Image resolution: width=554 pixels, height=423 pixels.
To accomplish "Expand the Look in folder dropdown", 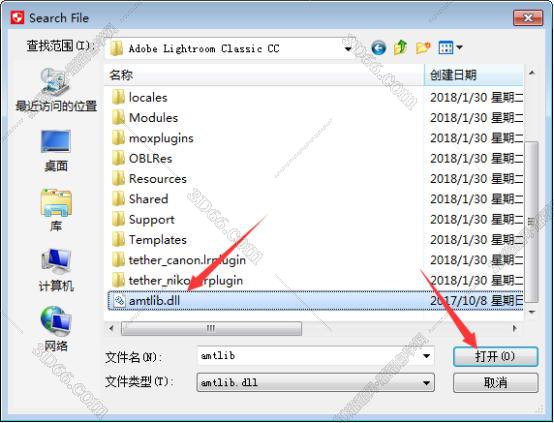I will pos(348,48).
